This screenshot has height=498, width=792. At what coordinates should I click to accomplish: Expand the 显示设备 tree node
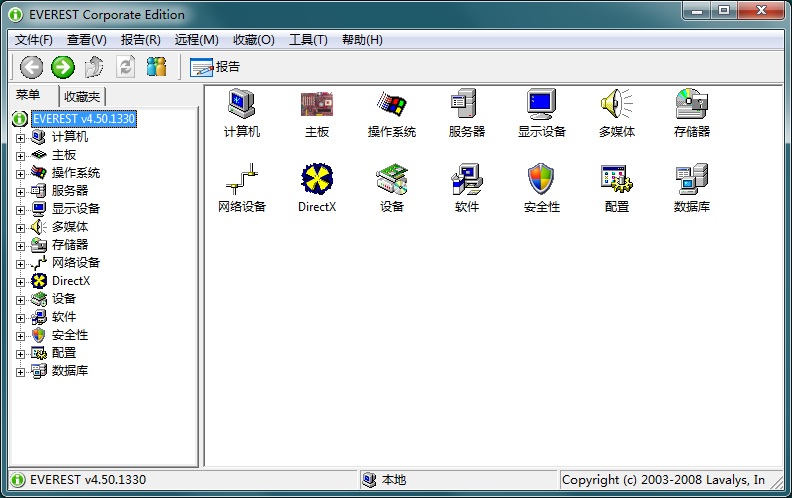point(20,210)
